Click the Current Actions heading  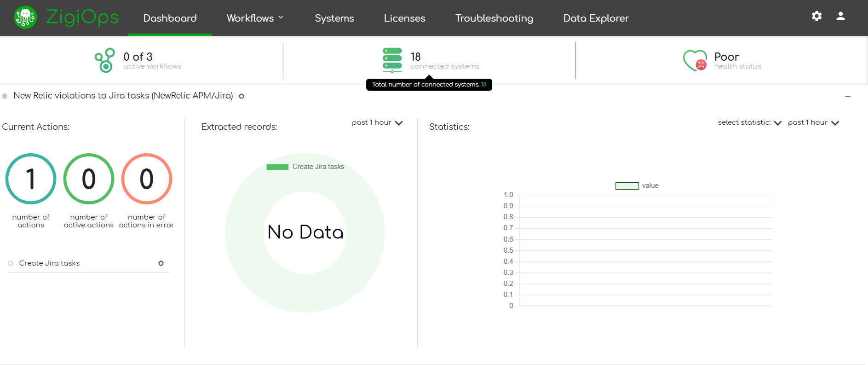[x=36, y=127]
